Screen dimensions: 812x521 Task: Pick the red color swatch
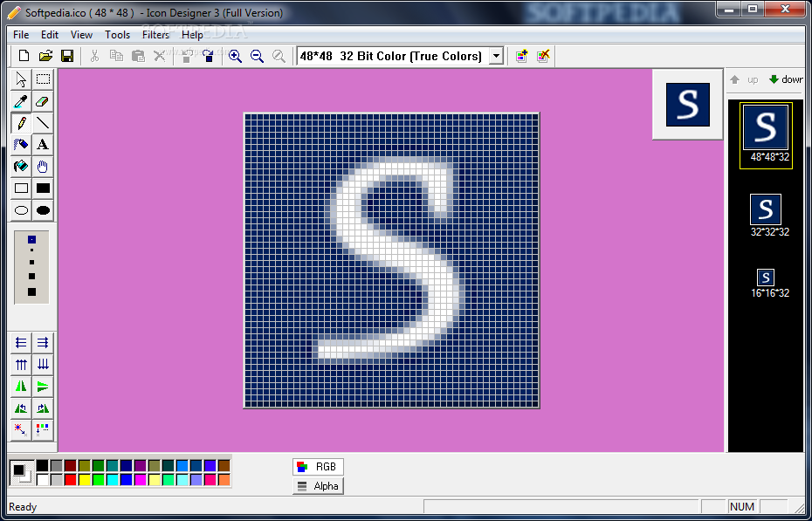[x=71, y=480]
